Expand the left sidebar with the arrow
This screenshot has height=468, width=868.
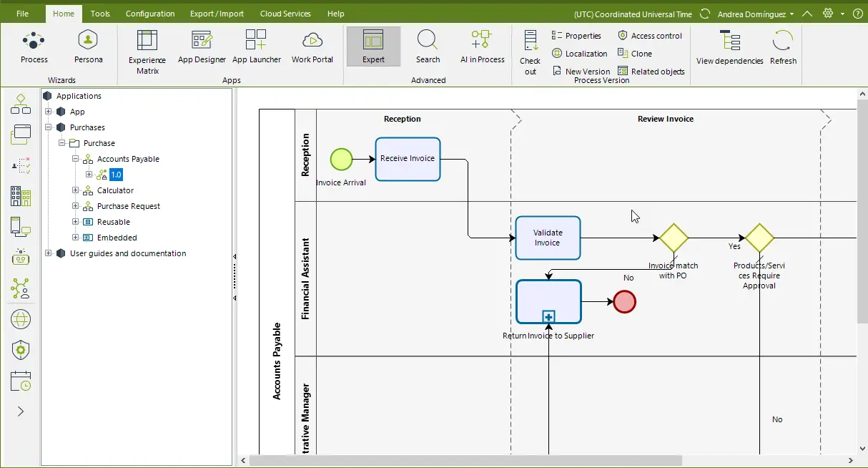[x=21, y=411]
